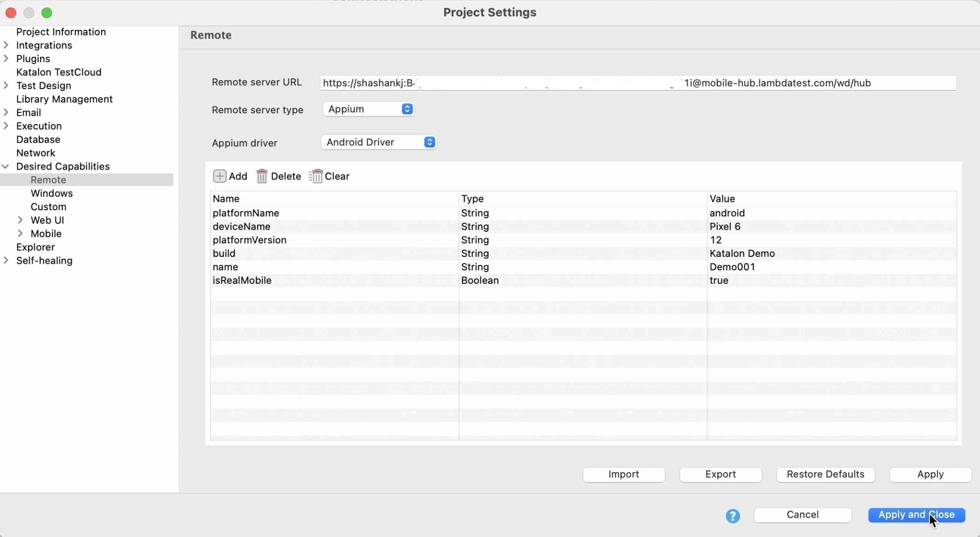Open the Remote server type dropdown

(x=368, y=109)
